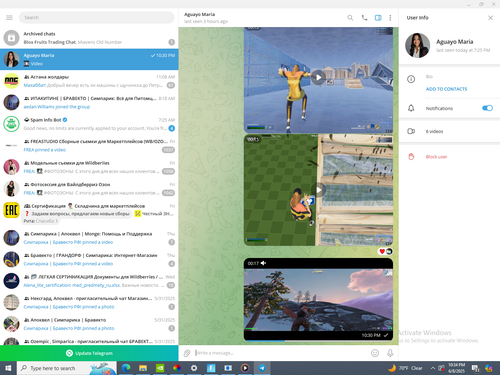Open the taskbar settings gear app
Image resolution: width=500 pixels, height=375 pixels.
coord(194,368)
